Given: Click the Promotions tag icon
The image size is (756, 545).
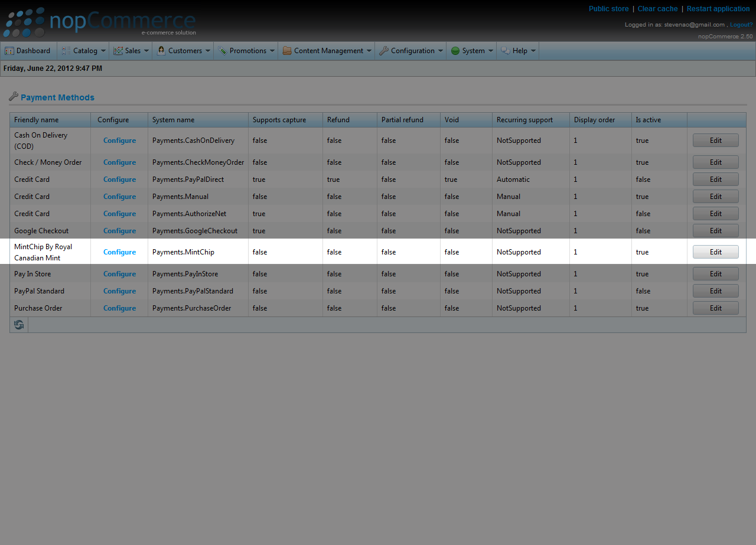Looking at the screenshot, I should click(223, 51).
